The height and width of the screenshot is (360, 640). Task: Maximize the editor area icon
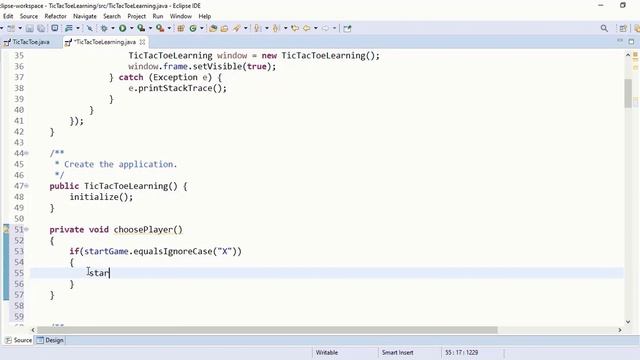coord(631,41)
